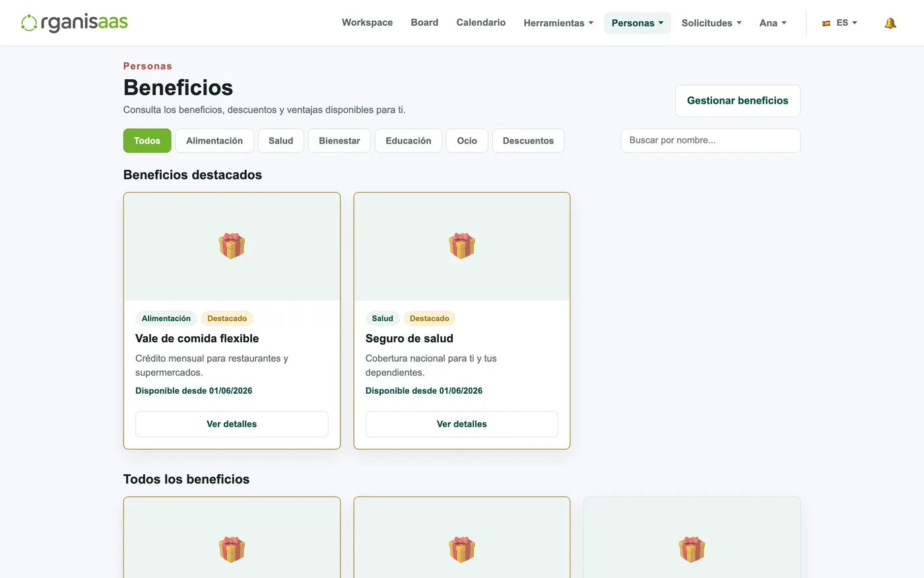The width and height of the screenshot is (924, 578).
Task: Click Salud tag on Seguro de salud card
Action: (383, 318)
